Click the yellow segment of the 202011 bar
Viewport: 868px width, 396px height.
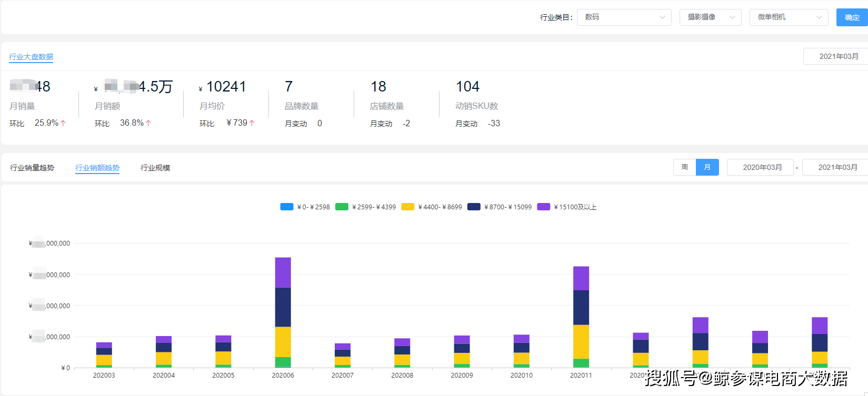[581, 342]
